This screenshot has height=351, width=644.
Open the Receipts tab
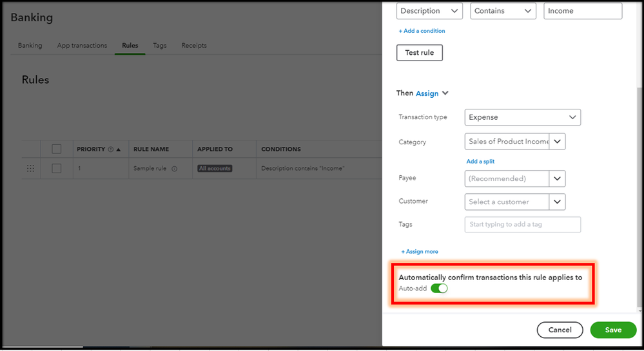[x=194, y=46]
